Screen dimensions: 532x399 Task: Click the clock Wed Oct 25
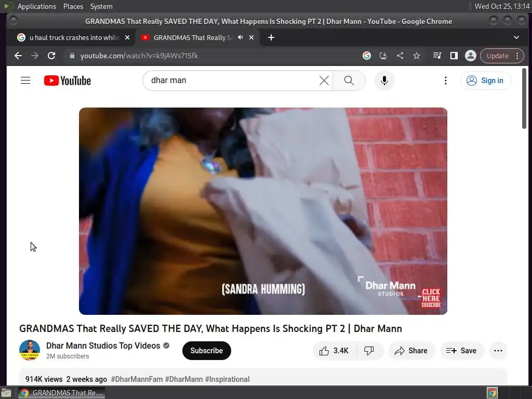coord(502,6)
